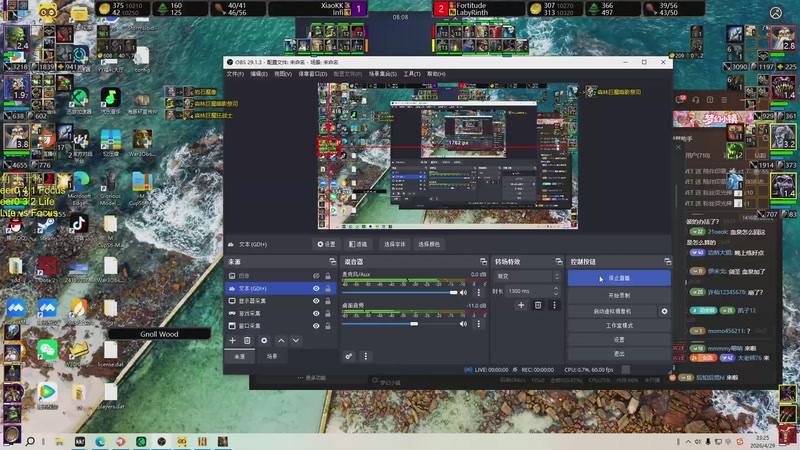
Task: Open the 视图(V) menu
Action: (x=283, y=74)
